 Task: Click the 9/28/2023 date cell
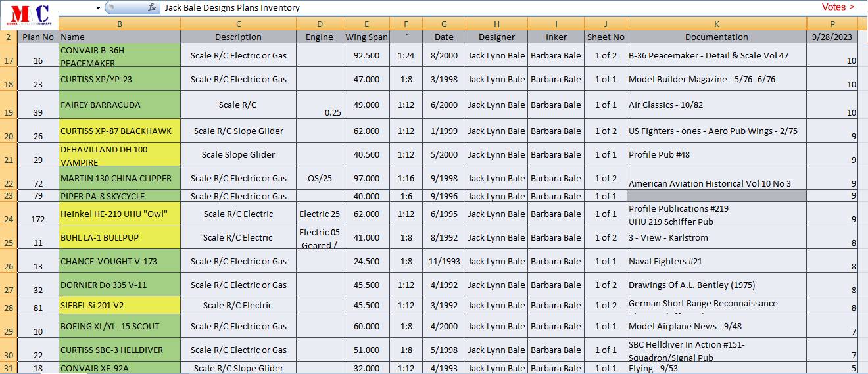(832, 37)
